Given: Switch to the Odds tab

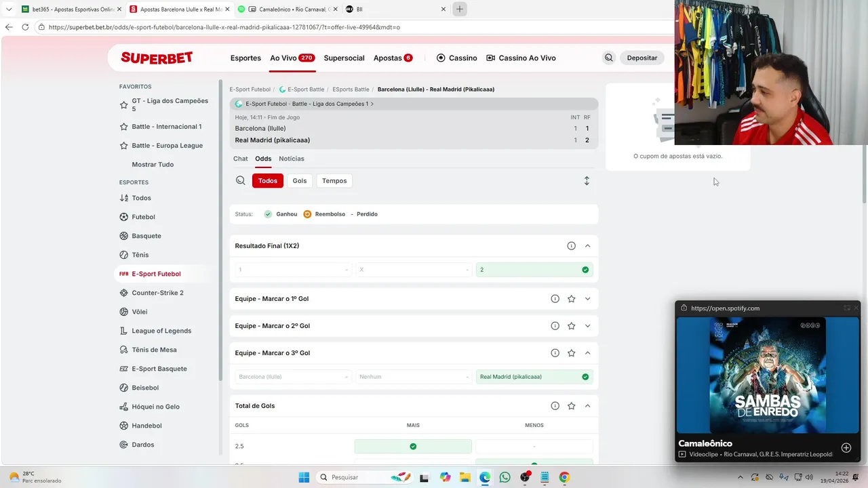Looking at the screenshot, I should tap(263, 159).
